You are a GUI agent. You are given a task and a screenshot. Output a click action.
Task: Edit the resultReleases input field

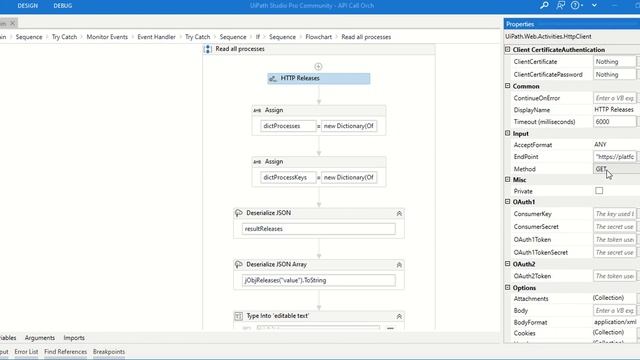click(319, 229)
